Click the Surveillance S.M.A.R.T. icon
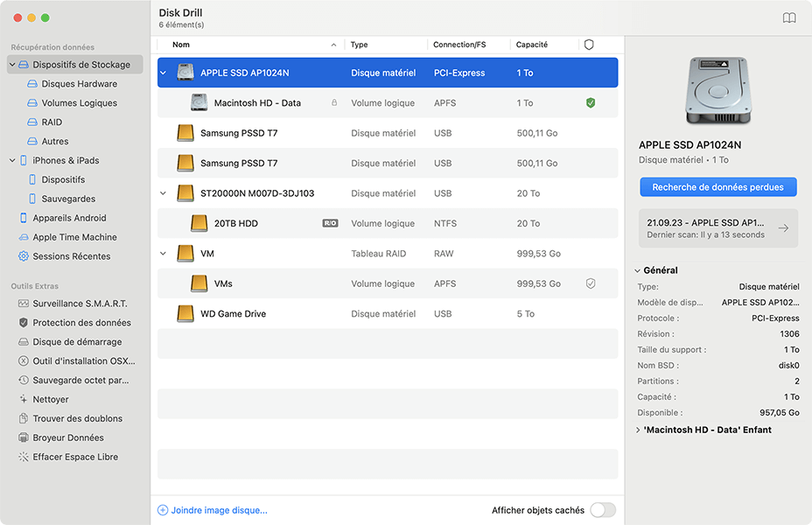Image resolution: width=812 pixels, height=525 pixels. pyautogui.click(x=24, y=304)
